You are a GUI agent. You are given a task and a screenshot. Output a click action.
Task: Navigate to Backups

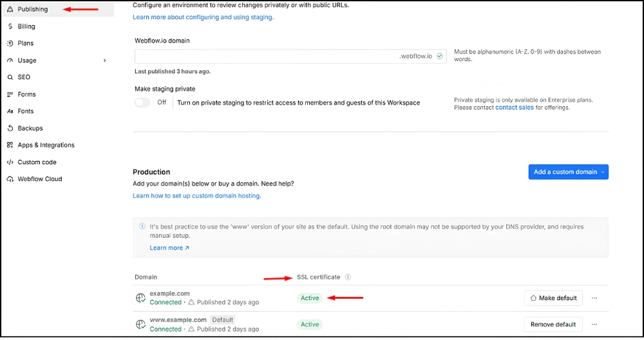[30, 128]
